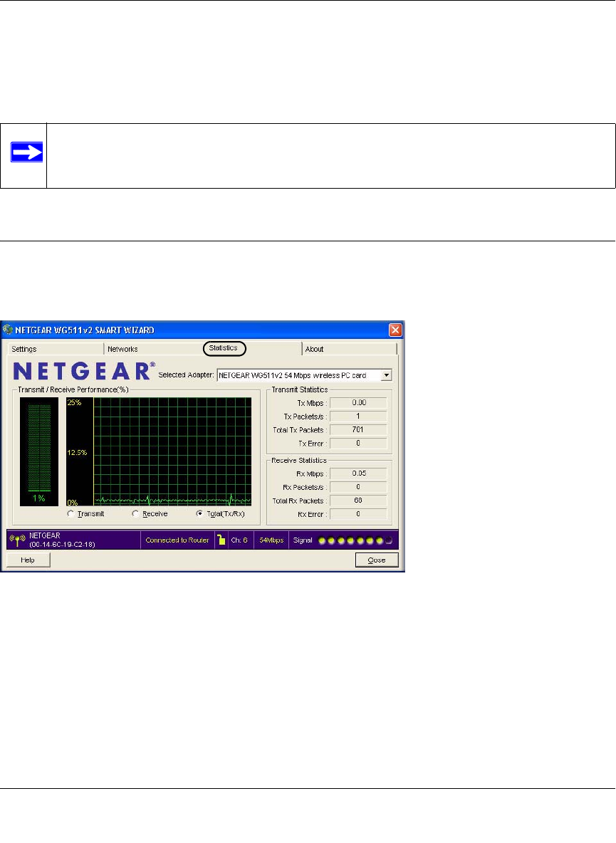
Task: Click the Help button
Action: click(28, 560)
